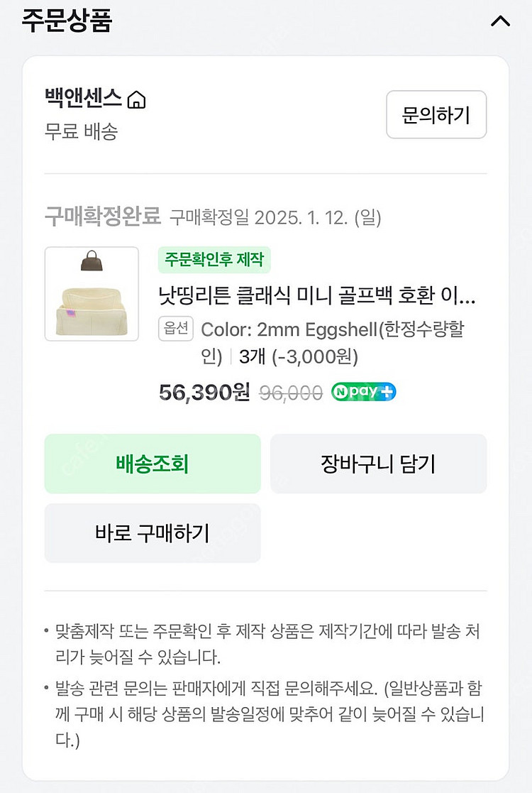
Task: Click the 56,390원 price
Action: tap(204, 392)
